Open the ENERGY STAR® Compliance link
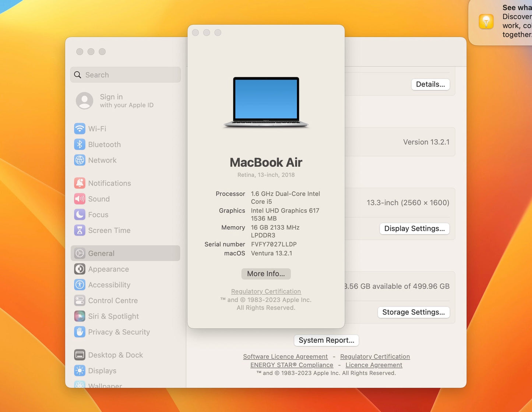532x412 pixels. coord(292,365)
